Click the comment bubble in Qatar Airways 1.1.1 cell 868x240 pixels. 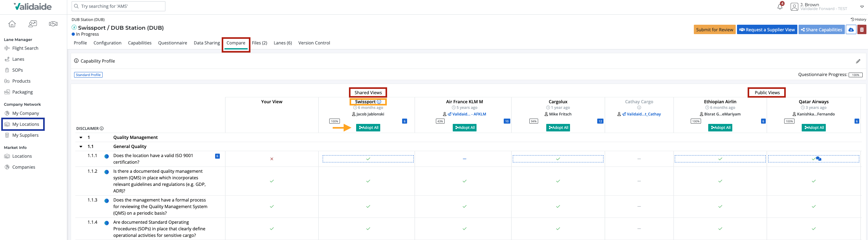819,159
